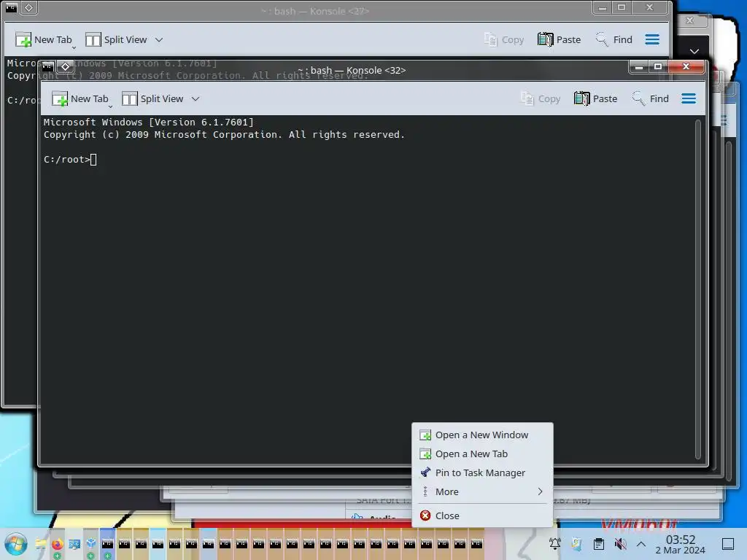This screenshot has width=747, height=560.
Task: Expand Split View chevron in Konsole <32>
Action: pos(196,98)
